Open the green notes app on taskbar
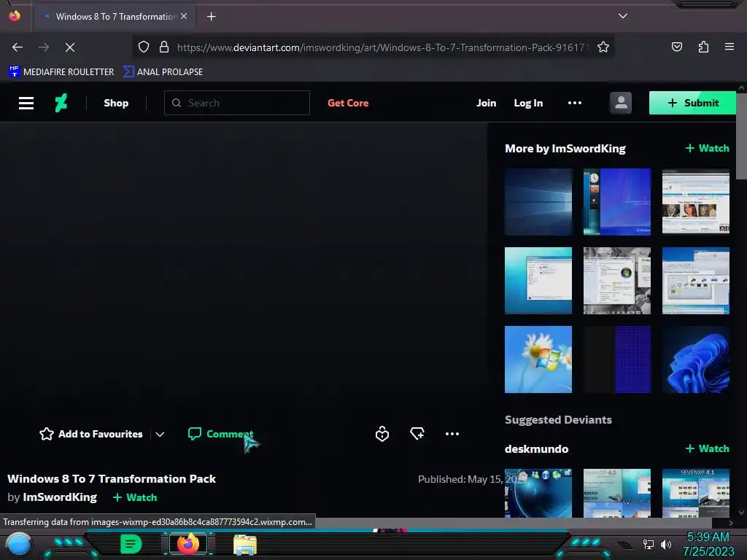The width and height of the screenshot is (747, 560). (x=131, y=544)
